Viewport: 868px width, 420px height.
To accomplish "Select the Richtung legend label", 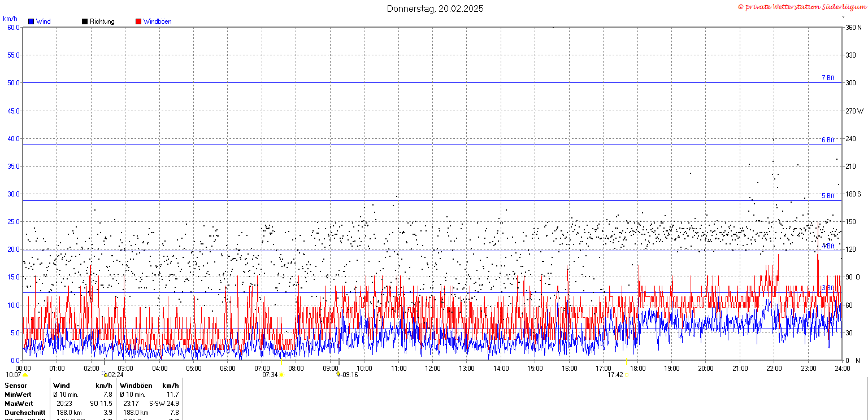I will (x=102, y=21).
